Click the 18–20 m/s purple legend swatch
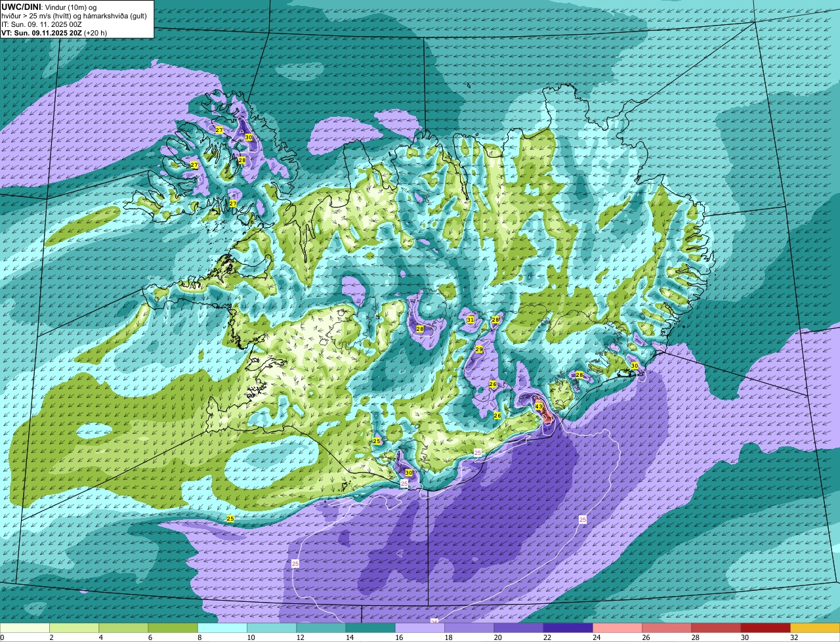Viewport: 840px width, 642px height. (469, 628)
